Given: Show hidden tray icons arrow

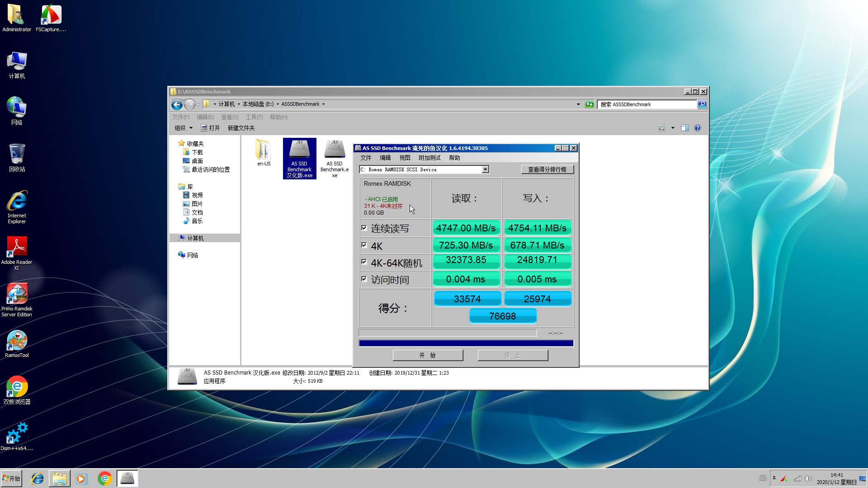Looking at the screenshot, I should coord(774,479).
